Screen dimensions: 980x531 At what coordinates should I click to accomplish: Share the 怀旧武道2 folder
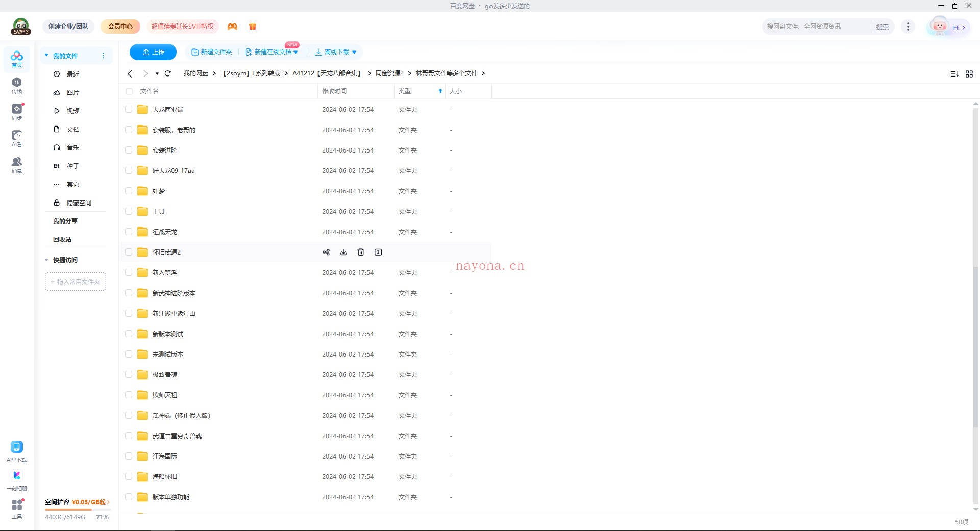pyautogui.click(x=326, y=252)
